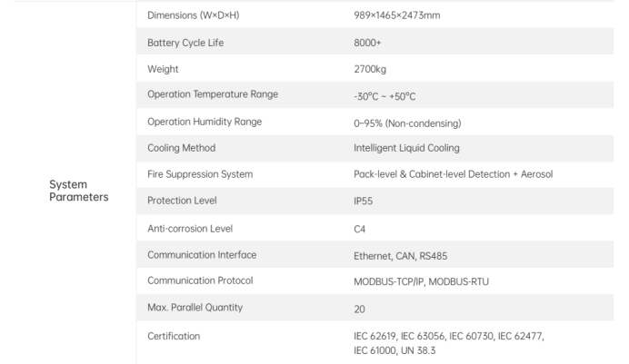The image size is (629, 364).
Task: Click the Certification row label
Action: [x=174, y=336]
